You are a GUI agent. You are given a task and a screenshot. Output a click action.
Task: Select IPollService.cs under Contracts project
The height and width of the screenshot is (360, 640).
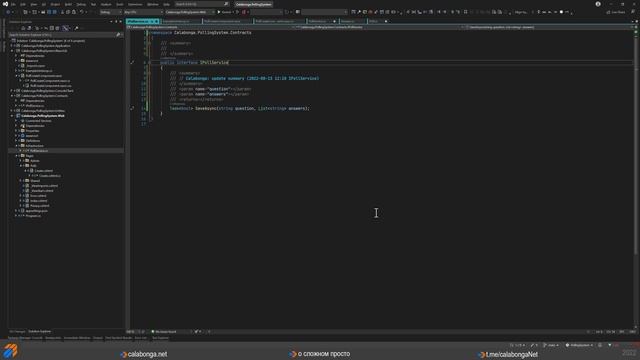click(x=35, y=106)
